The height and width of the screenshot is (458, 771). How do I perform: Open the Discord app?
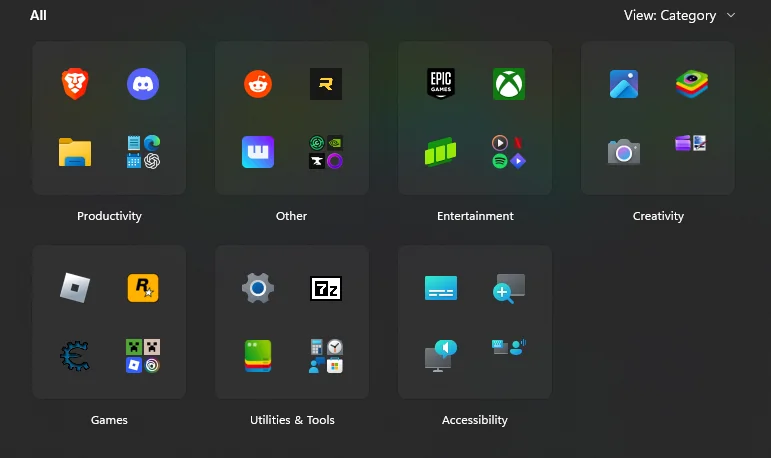[143, 84]
